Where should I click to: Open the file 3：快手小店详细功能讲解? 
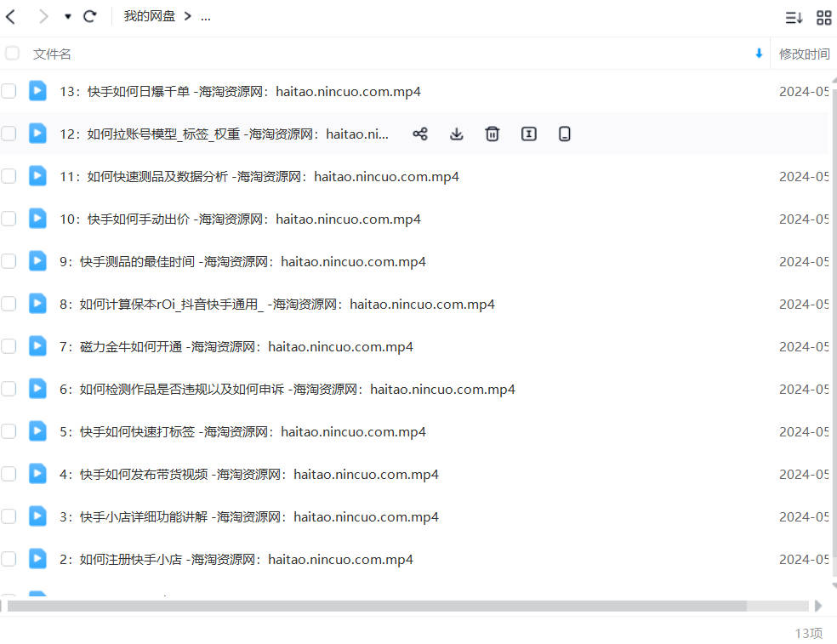click(x=249, y=517)
